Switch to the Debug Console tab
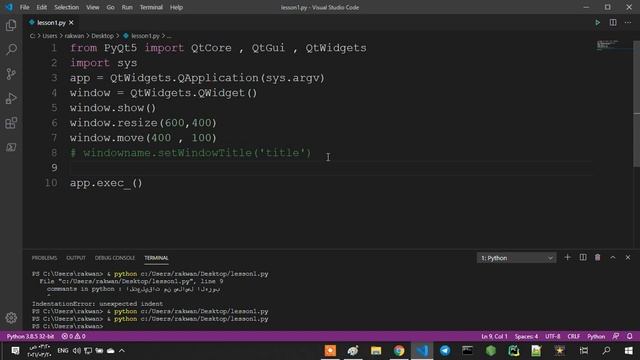 pyautogui.click(x=115, y=258)
